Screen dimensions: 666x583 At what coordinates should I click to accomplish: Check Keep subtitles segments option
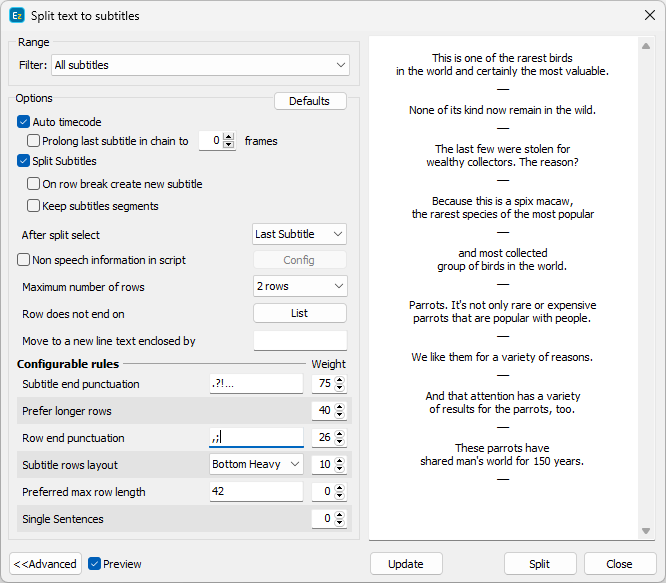34,206
